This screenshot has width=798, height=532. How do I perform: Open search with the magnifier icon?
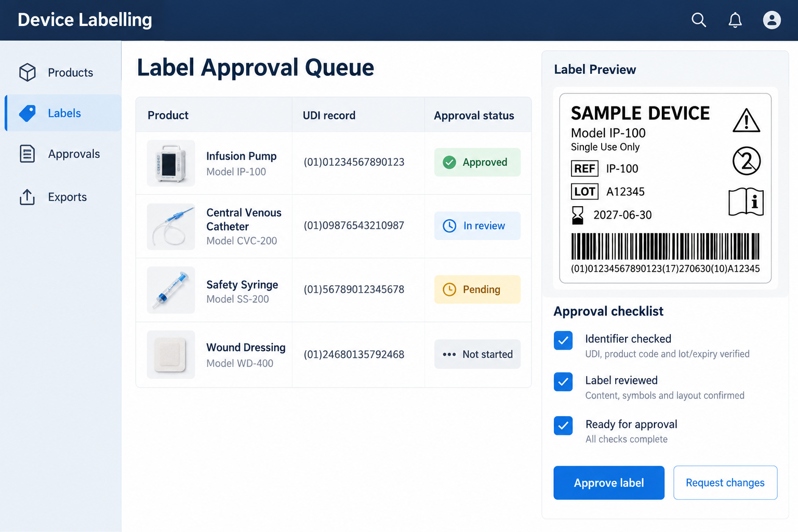(699, 20)
